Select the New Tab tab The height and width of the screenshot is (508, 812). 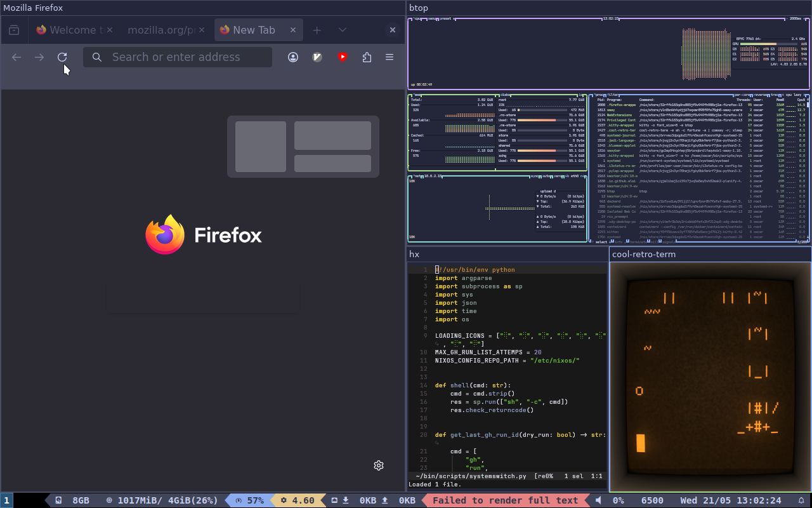(x=259, y=30)
